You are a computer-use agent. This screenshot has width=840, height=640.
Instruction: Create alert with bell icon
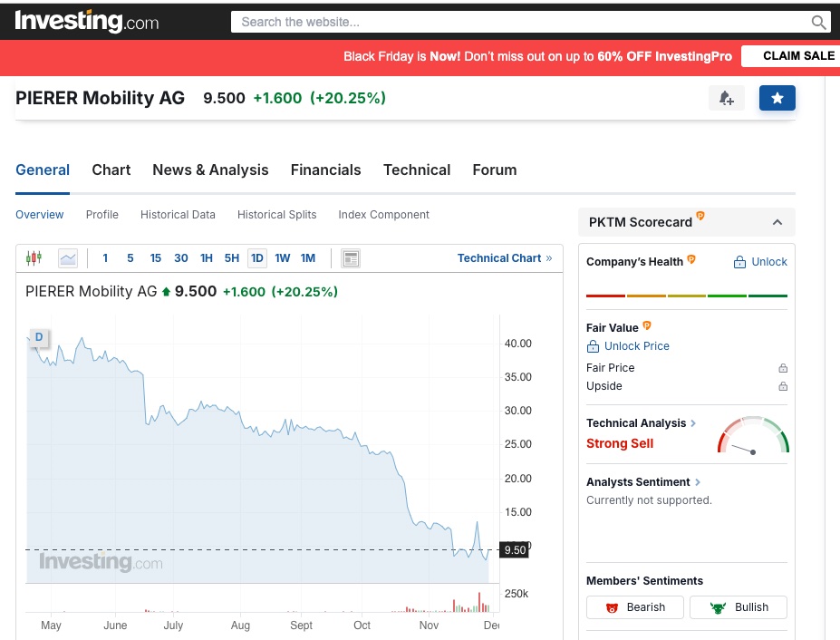pos(727,98)
